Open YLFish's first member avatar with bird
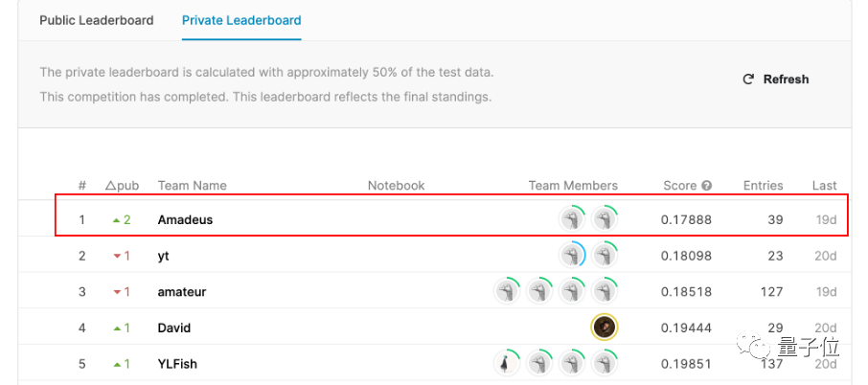The height and width of the screenshot is (385, 868). pyautogui.click(x=507, y=363)
